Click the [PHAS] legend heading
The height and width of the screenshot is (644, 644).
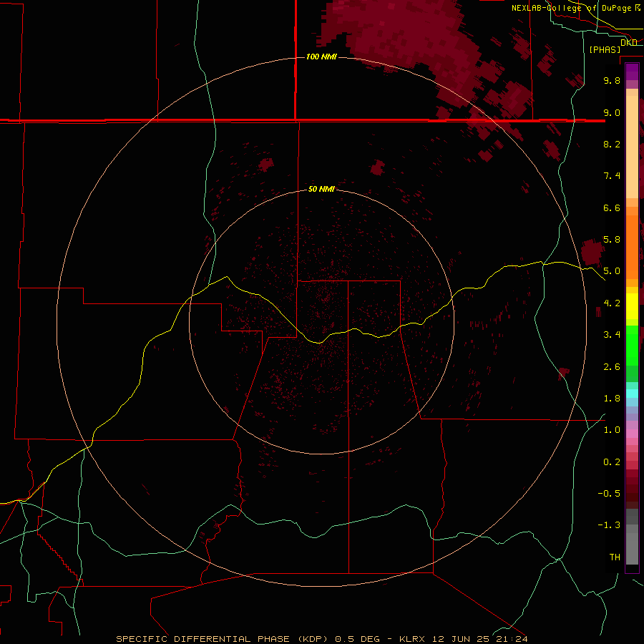click(x=605, y=49)
